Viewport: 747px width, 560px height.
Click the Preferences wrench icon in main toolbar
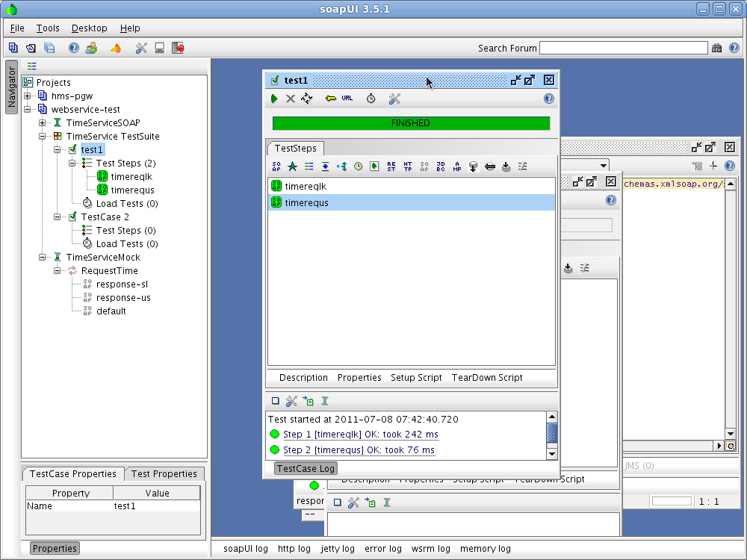pyautogui.click(x=141, y=48)
